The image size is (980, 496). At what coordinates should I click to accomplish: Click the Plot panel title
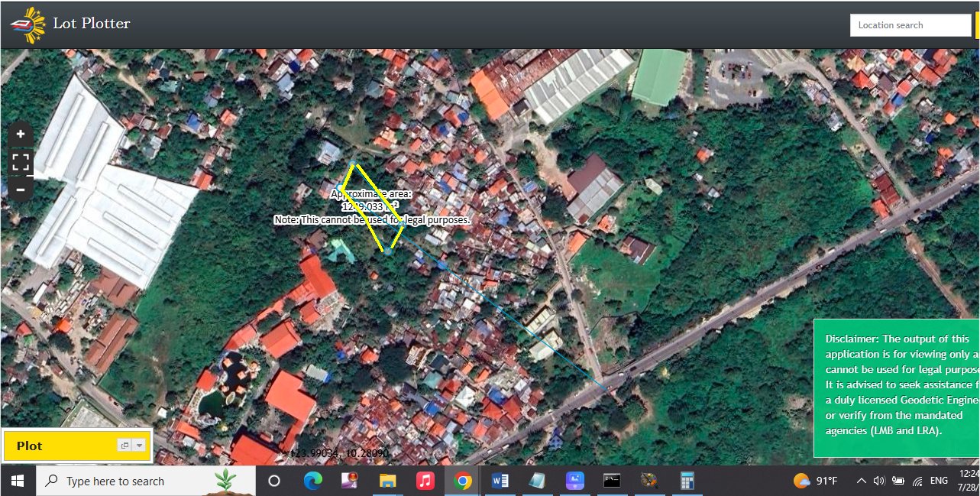tap(30, 446)
